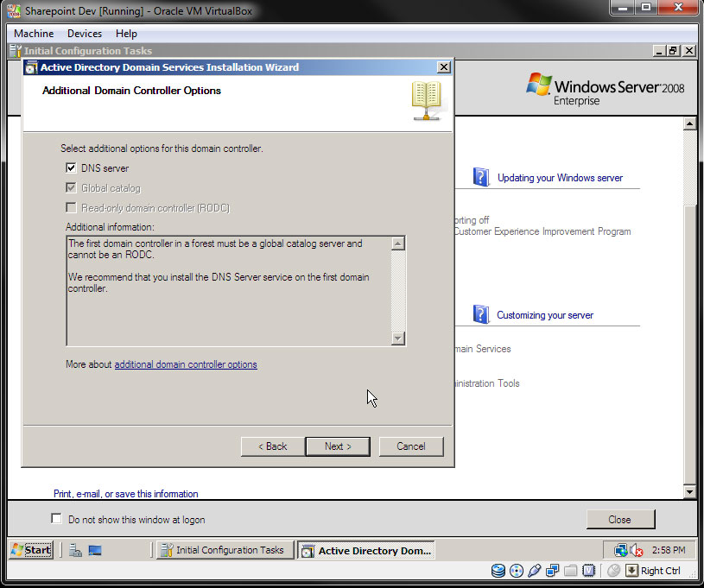Click the Windows Server 2008 logo
This screenshot has width=704, height=588.
tap(605, 89)
